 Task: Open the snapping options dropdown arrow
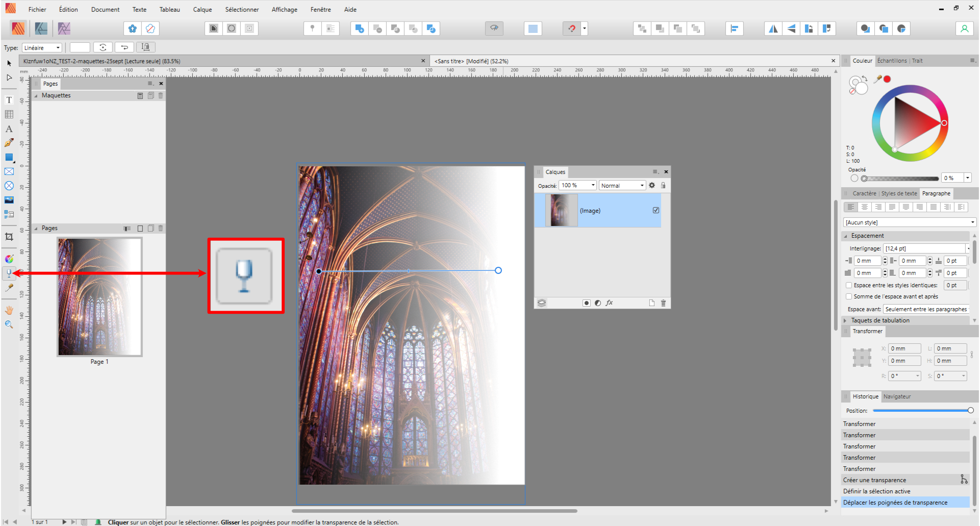click(585, 29)
